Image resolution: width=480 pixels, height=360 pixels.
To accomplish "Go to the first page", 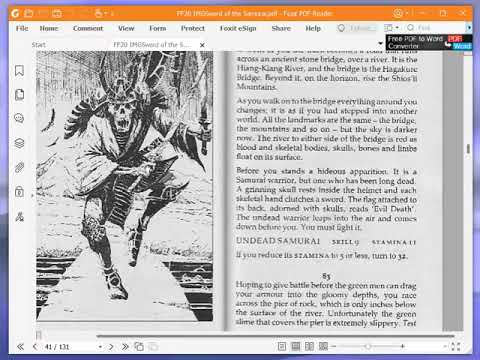I will tap(20, 347).
